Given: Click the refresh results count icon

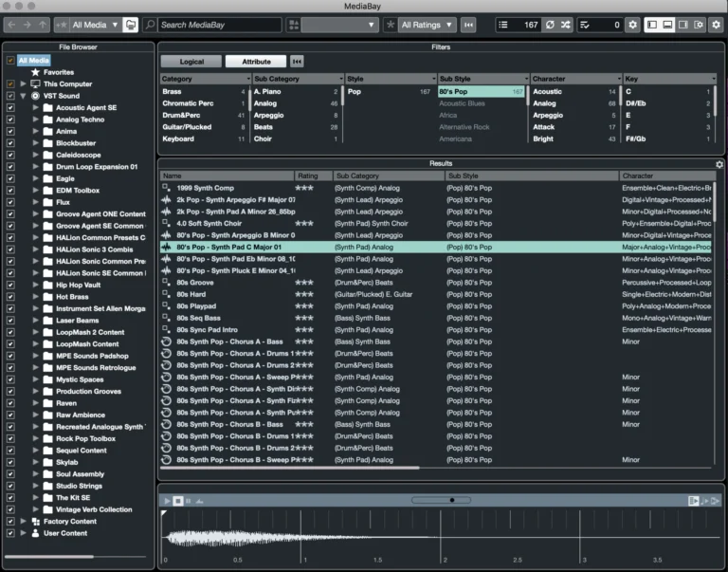Looking at the screenshot, I should [x=549, y=25].
